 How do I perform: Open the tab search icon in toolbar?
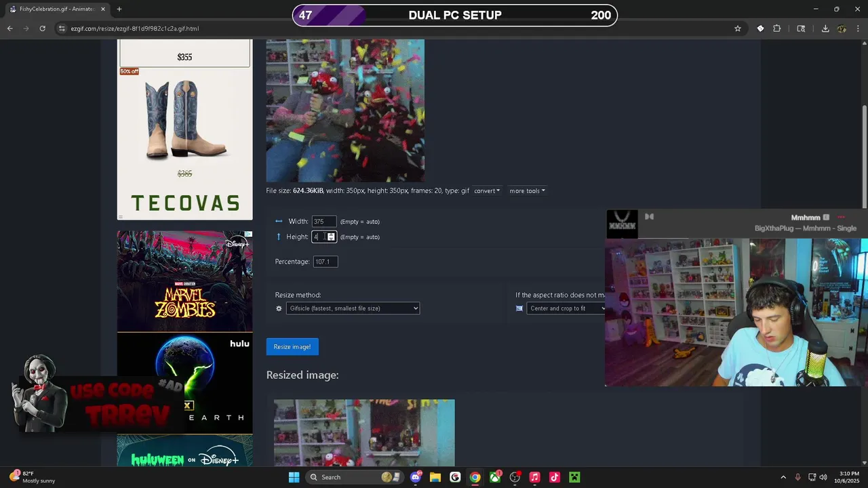801,28
